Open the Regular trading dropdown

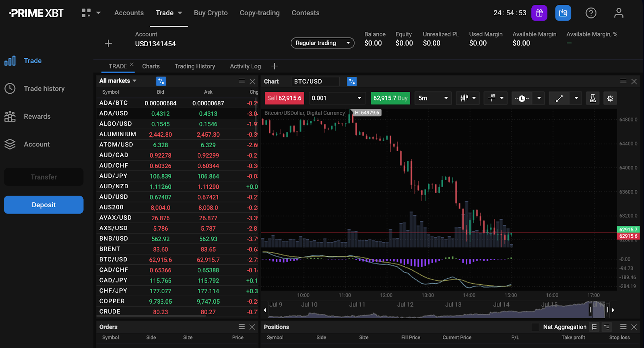tap(322, 43)
